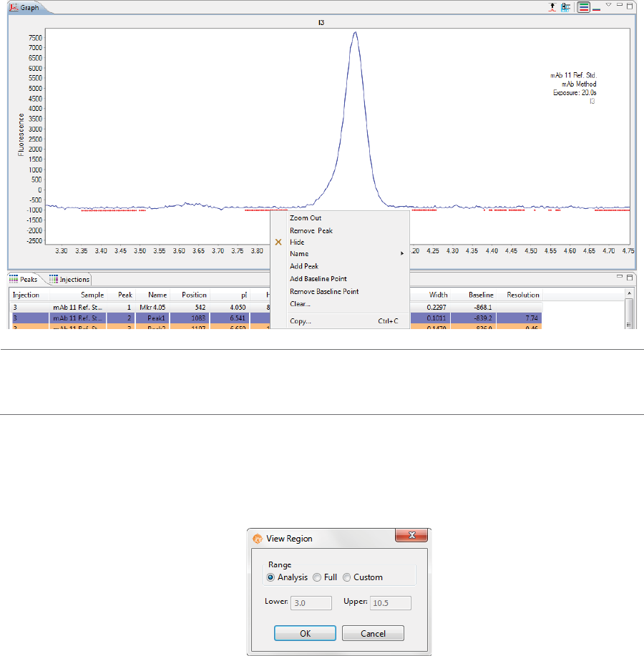Confirm View Region with OK

point(305,633)
